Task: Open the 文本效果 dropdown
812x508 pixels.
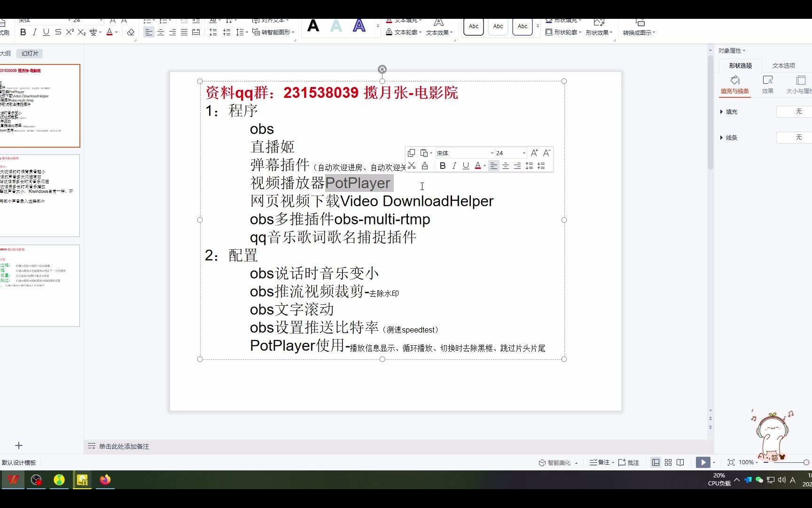Action: tap(439, 32)
